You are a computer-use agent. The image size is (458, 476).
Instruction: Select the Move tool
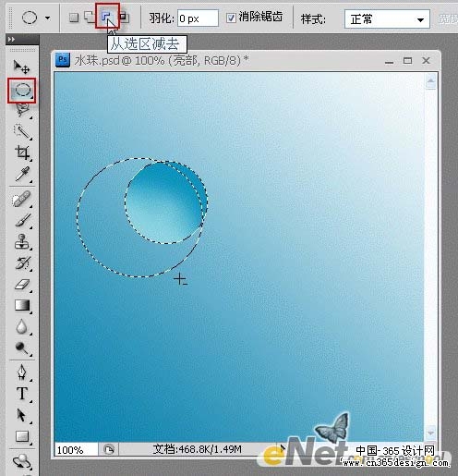coord(21,67)
